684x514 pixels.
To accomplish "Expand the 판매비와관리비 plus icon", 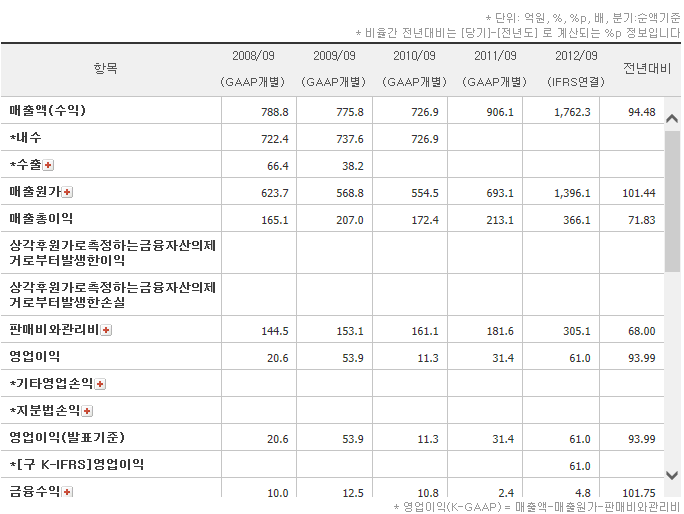I will click(106, 330).
